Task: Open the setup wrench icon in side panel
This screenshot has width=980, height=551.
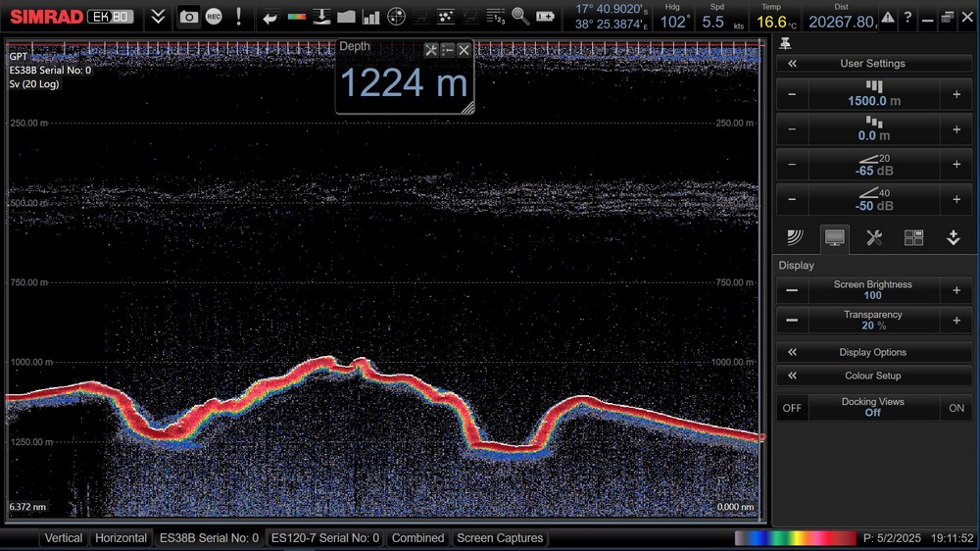Action: point(874,237)
